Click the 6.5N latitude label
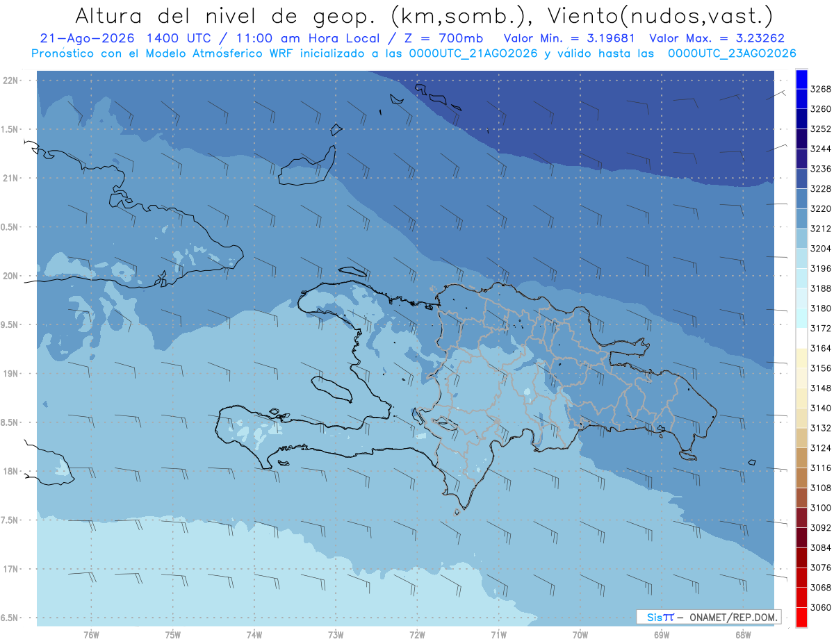The height and width of the screenshot is (644, 834). 10,618
